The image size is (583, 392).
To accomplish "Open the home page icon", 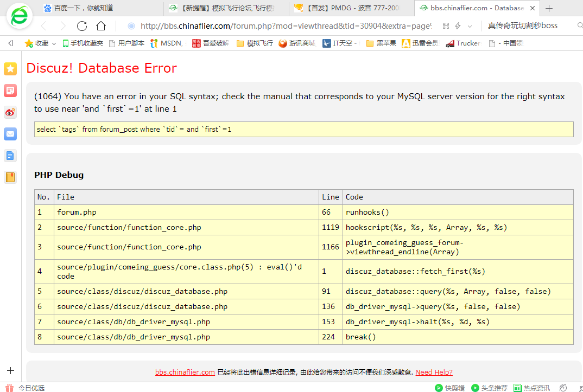I will pyautogui.click(x=101, y=26).
